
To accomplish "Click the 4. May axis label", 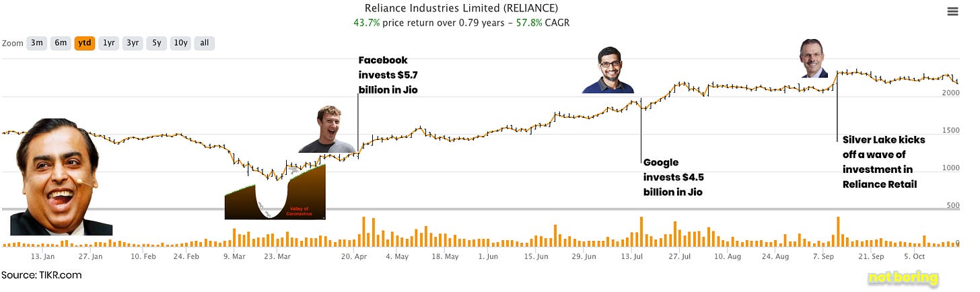I will (x=397, y=256).
